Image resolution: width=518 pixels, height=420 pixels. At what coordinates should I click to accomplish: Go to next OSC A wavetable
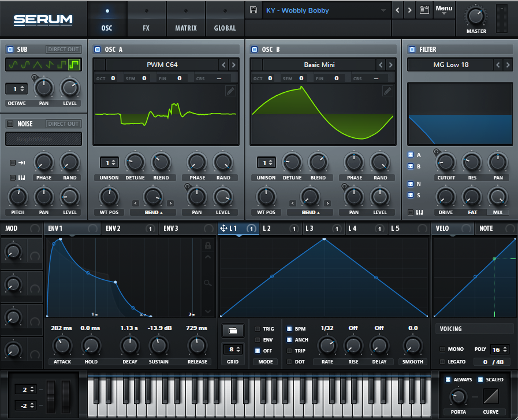(x=233, y=65)
